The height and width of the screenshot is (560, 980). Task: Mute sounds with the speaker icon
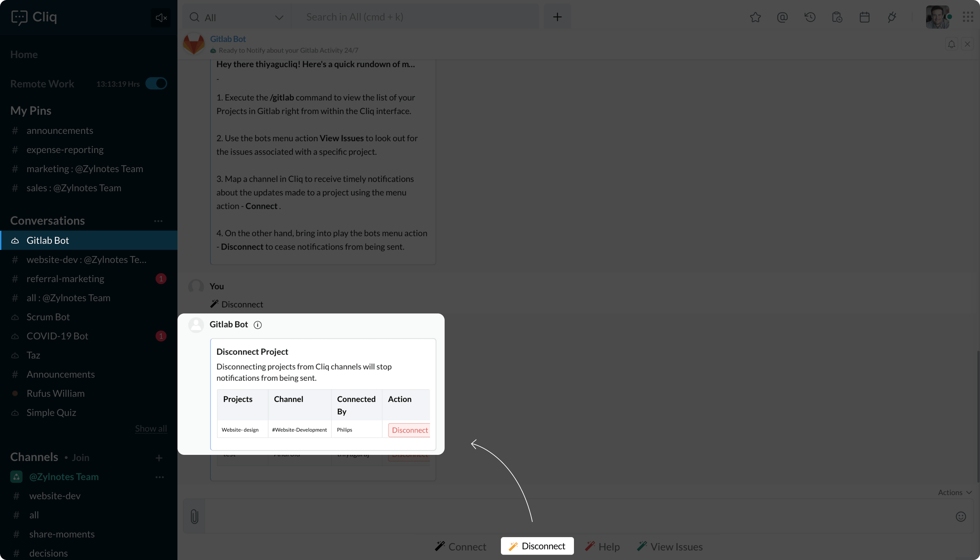coord(161,18)
